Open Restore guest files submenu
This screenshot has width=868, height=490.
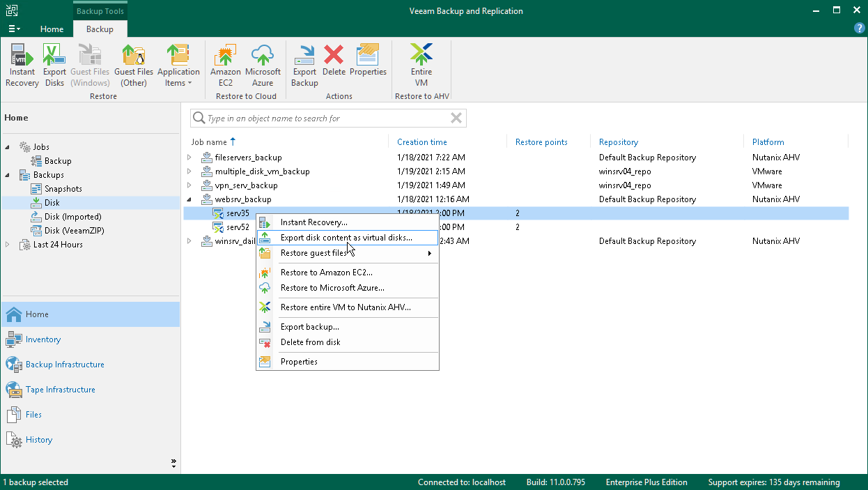348,253
